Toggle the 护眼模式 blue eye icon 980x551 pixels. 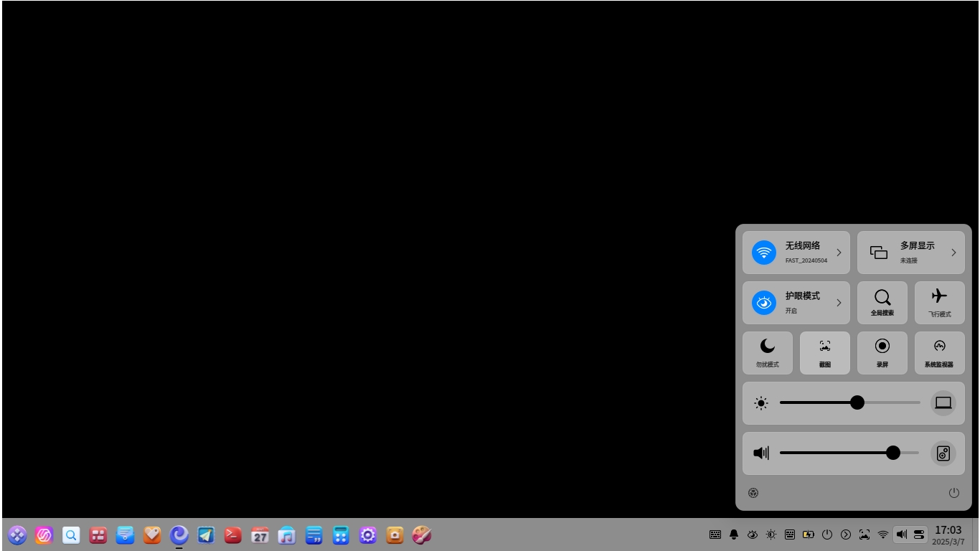[x=764, y=303]
